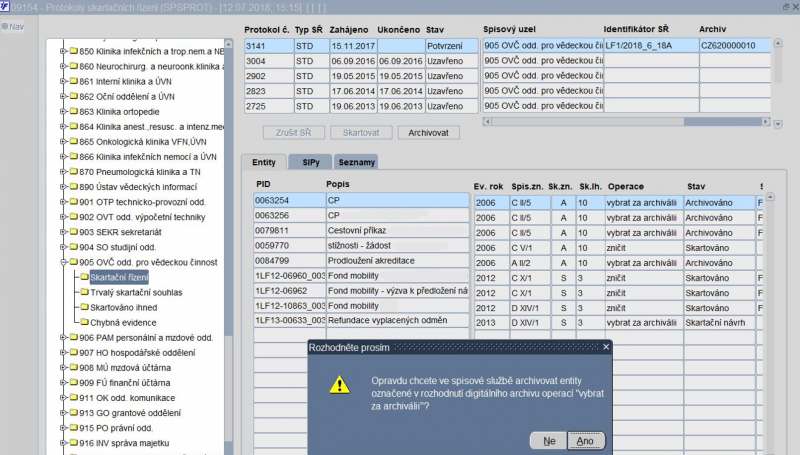Select the Entity tab
Viewport: 800px width, 455px height.
click(x=264, y=162)
